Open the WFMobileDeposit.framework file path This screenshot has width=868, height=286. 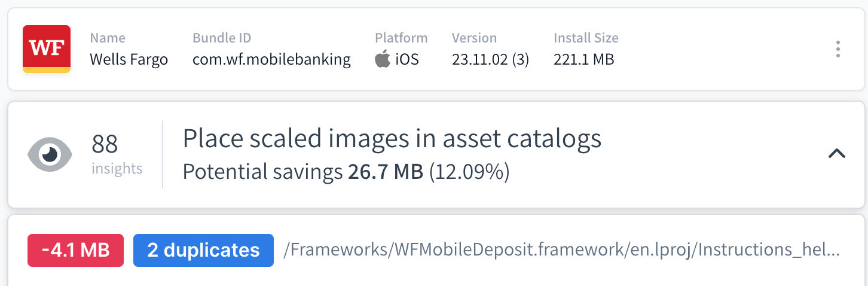point(561,250)
